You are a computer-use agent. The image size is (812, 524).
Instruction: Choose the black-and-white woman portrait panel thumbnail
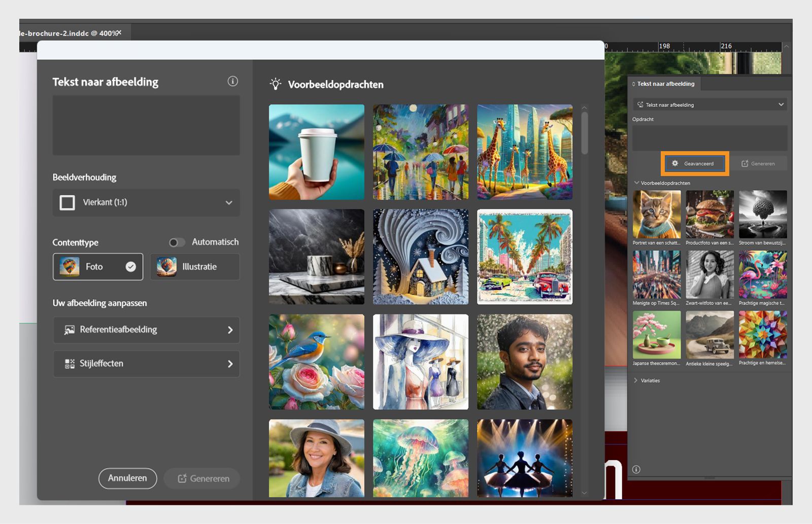710,274
